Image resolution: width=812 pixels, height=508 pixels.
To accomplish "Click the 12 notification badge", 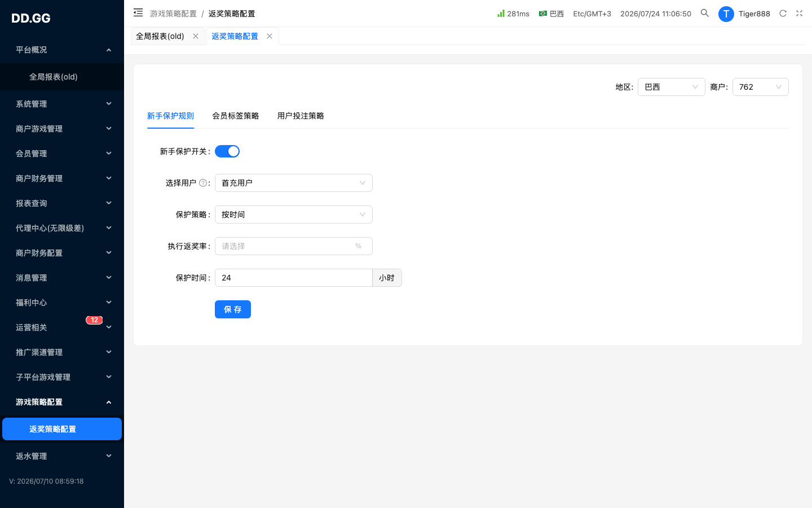I will (94, 320).
